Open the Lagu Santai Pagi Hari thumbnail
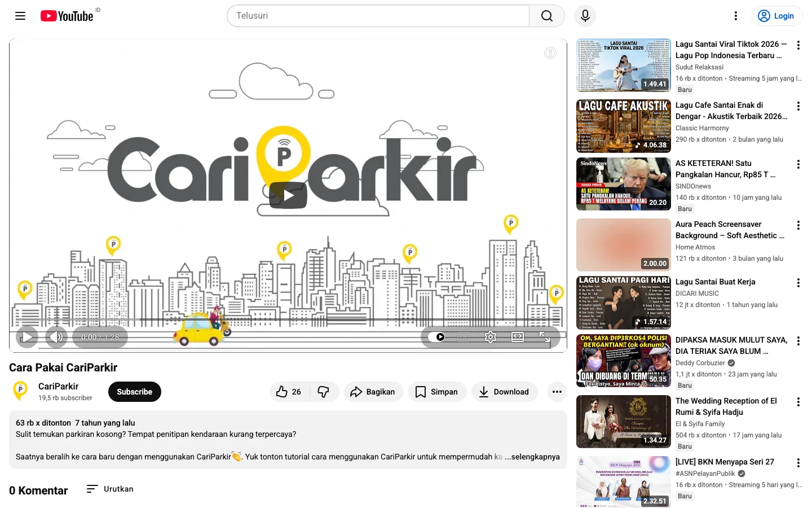Image resolution: width=812 pixels, height=508 pixels. pyautogui.click(x=624, y=303)
